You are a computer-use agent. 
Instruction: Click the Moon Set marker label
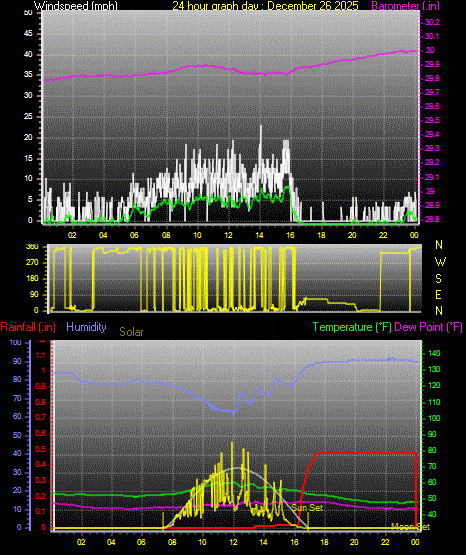(x=410, y=527)
